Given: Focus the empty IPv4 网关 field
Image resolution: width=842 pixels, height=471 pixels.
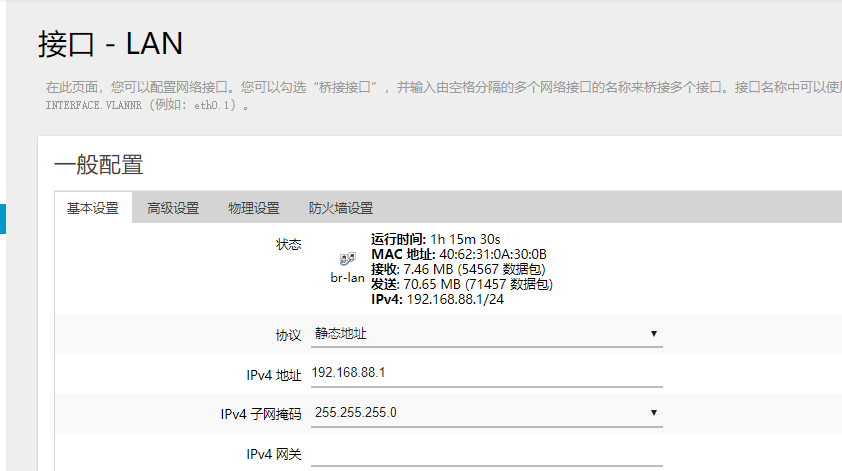Looking at the screenshot, I should pyautogui.click(x=487, y=453).
